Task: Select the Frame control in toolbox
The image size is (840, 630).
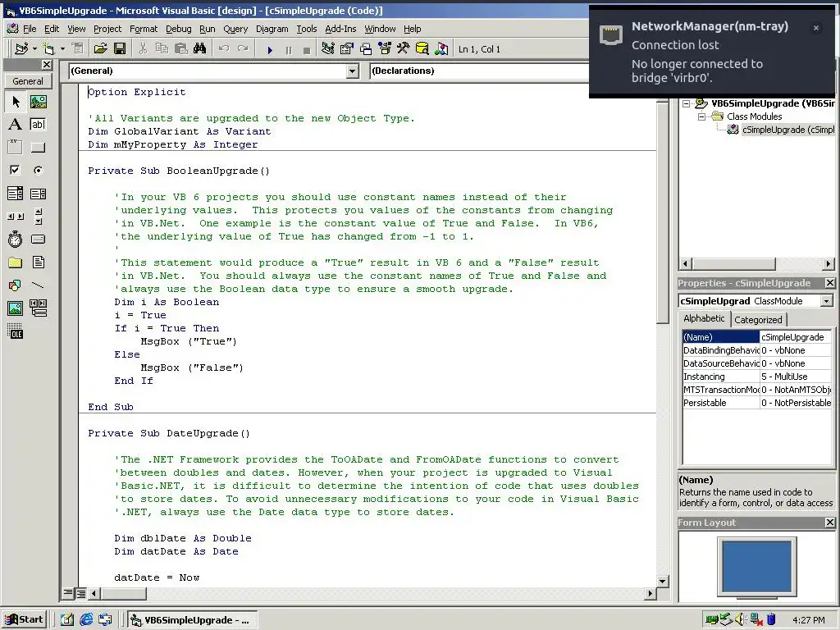Action: (16, 148)
